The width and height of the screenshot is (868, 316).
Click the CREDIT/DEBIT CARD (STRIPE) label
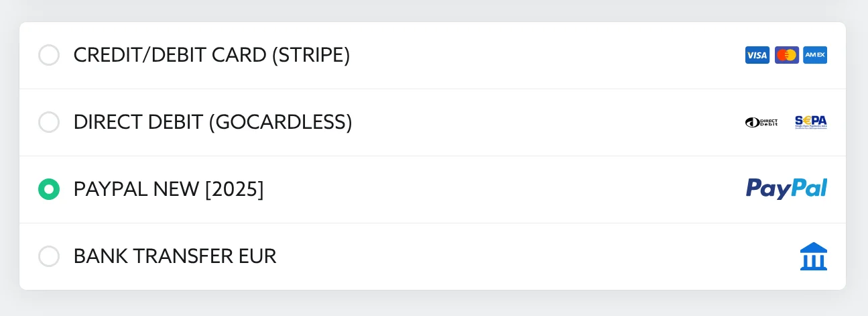coord(212,55)
